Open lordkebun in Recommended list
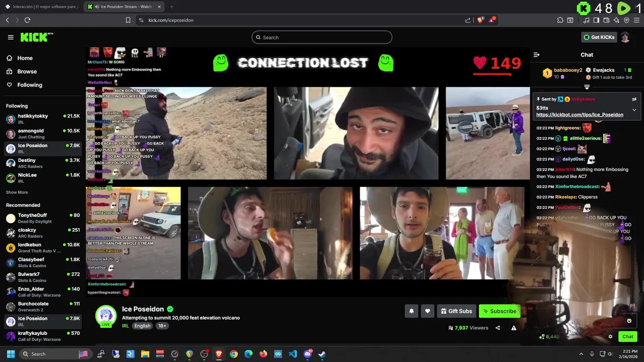The width and height of the screenshot is (644, 362). [43, 247]
